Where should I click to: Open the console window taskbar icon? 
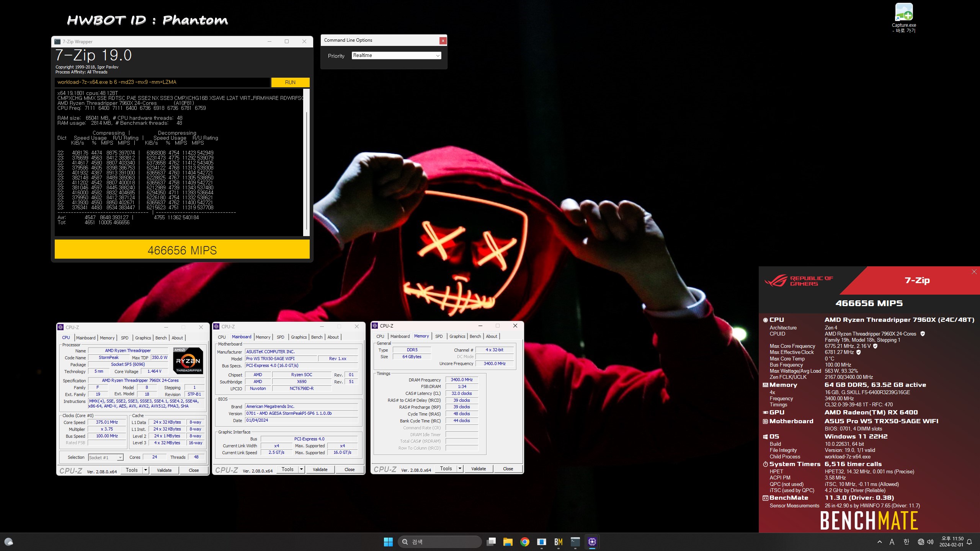575,542
